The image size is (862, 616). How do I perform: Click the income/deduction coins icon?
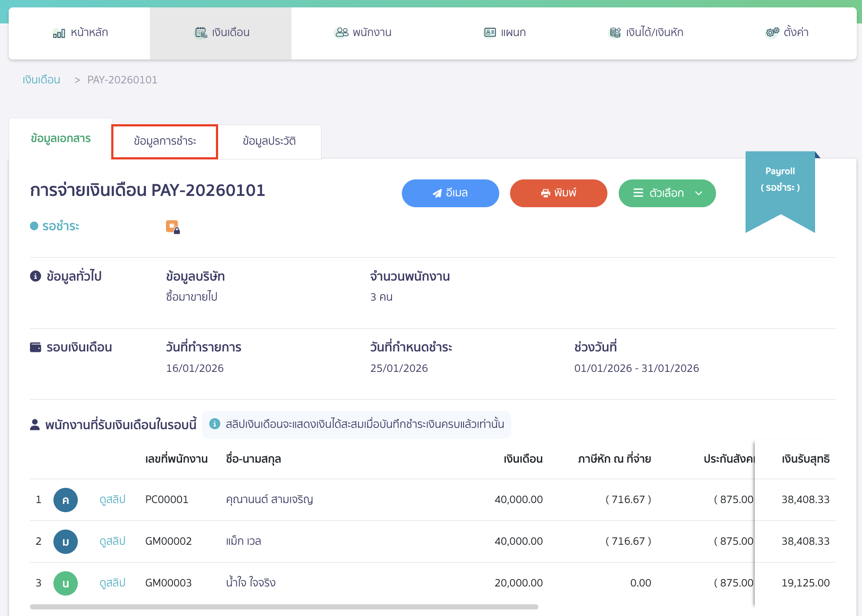click(x=615, y=33)
